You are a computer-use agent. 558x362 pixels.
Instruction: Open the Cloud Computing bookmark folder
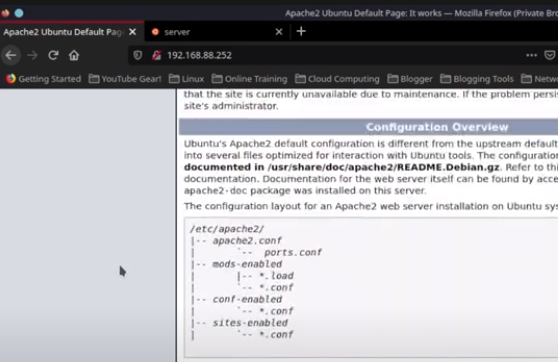337,79
